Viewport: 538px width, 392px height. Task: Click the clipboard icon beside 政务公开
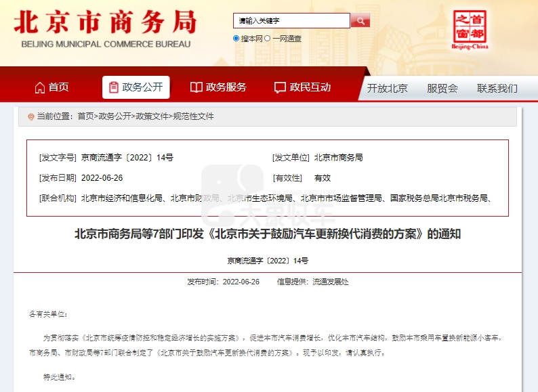[x=113, y=87]
